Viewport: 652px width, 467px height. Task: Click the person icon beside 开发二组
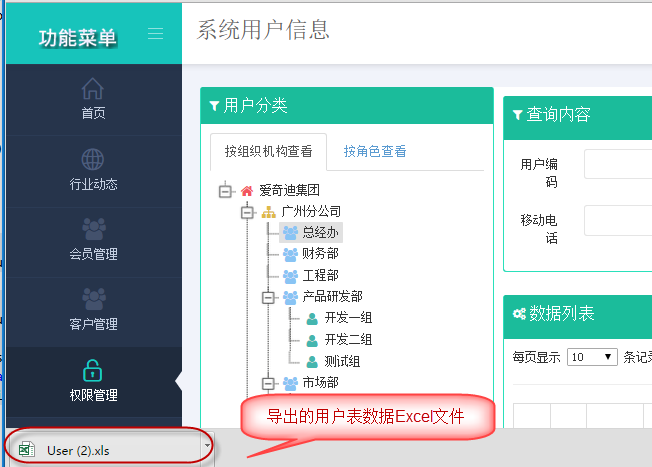(312, 340)
